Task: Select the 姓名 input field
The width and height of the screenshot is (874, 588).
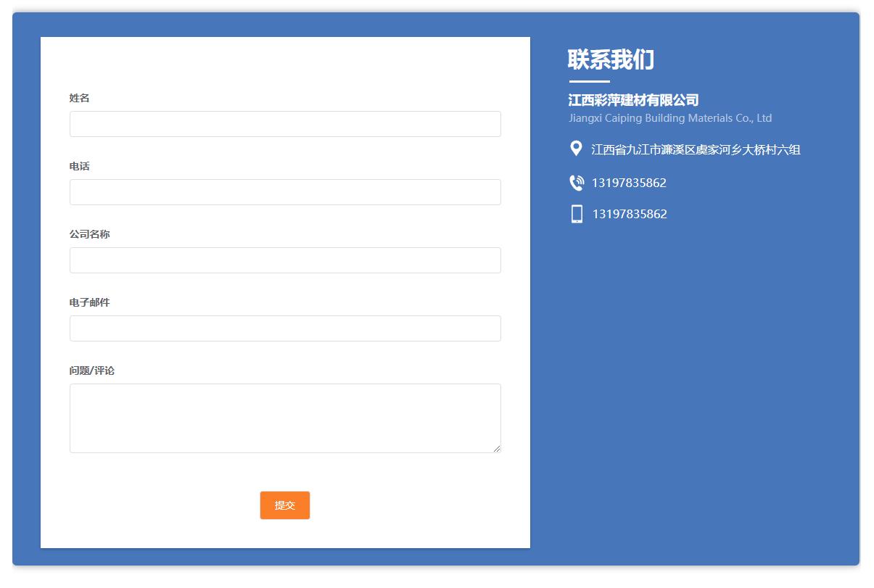Action: pyautogui.click(x=284, y=123)
